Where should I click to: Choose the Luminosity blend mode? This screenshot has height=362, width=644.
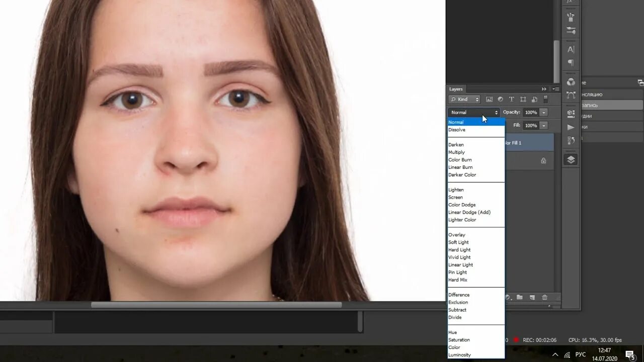point(476,355)
